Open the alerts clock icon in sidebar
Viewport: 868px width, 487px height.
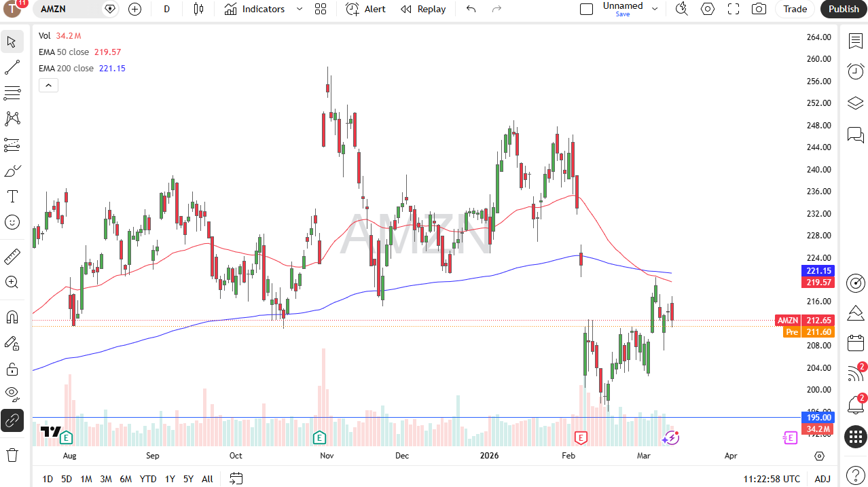(856, 71)
